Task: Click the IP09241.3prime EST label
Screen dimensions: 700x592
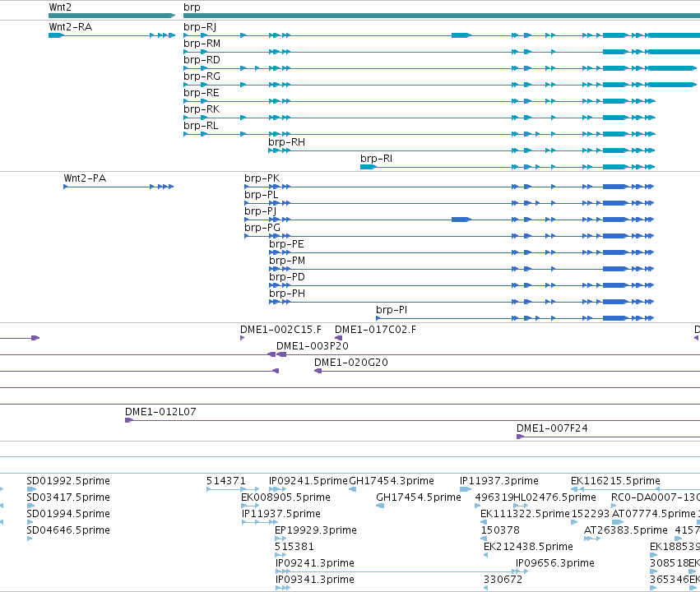Action: point(315,563)
